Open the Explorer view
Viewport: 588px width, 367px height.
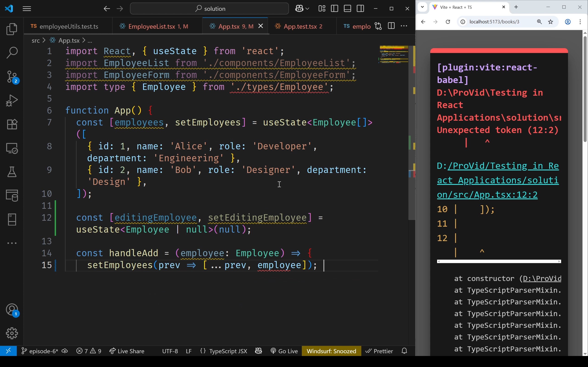tap(11, 29)
